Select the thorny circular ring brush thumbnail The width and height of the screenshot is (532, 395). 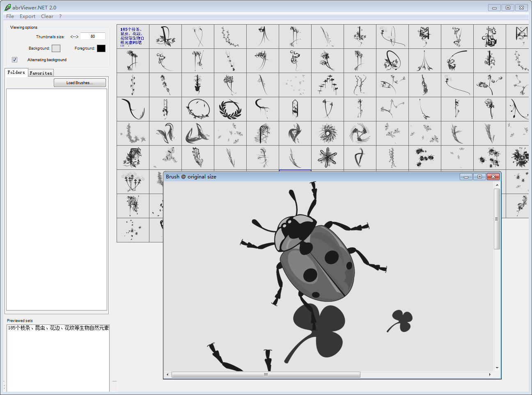tap(198, 109)
